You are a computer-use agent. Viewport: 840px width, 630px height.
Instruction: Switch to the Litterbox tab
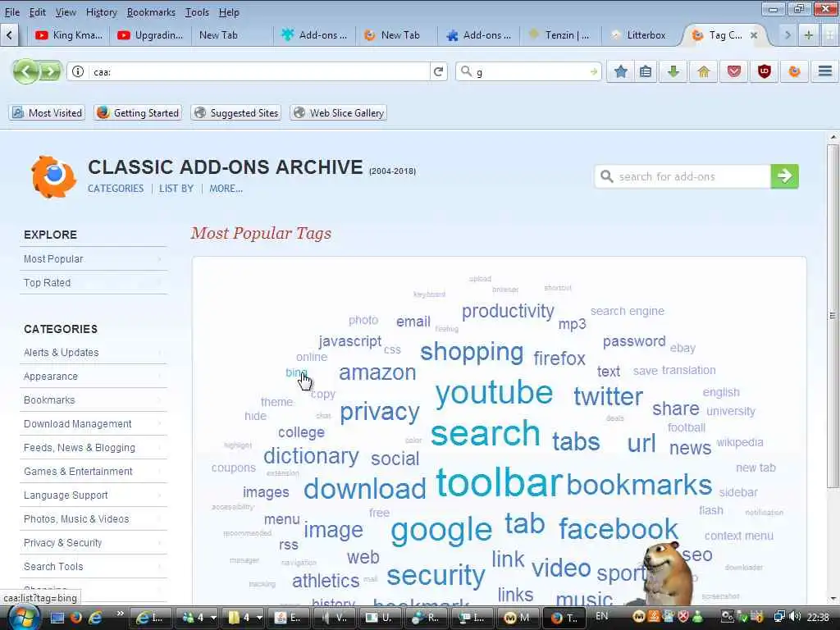tap(640, 35)
